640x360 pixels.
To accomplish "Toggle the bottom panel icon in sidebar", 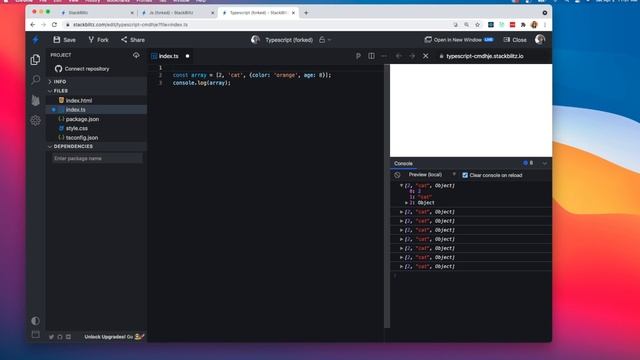I will click(36, 335).
